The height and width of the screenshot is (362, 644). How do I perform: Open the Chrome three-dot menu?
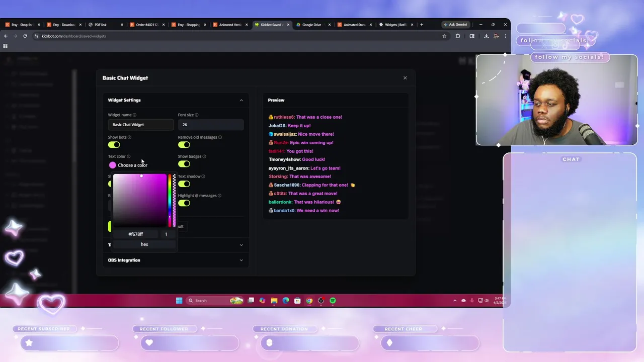(505, 36)
